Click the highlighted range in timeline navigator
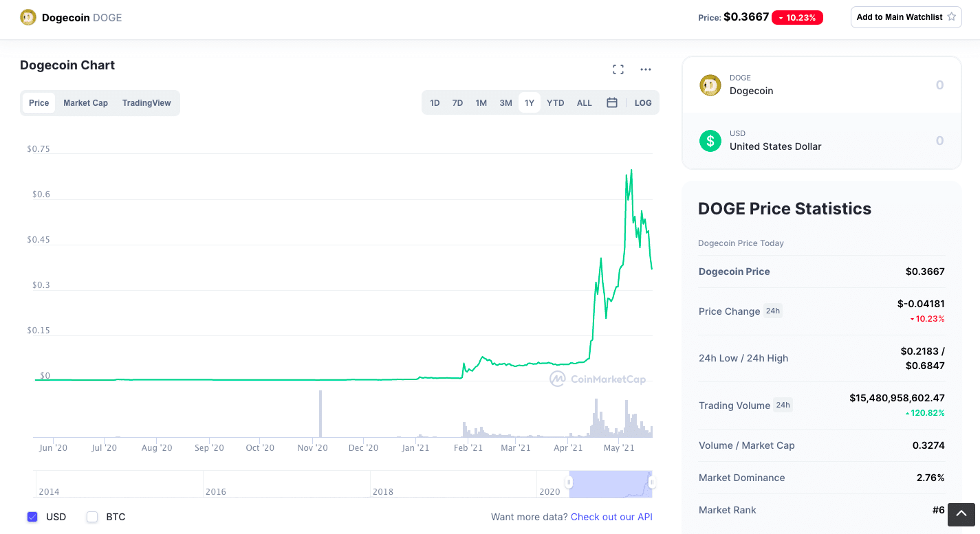Screen dimensions: 980x534 coord(610,484)
